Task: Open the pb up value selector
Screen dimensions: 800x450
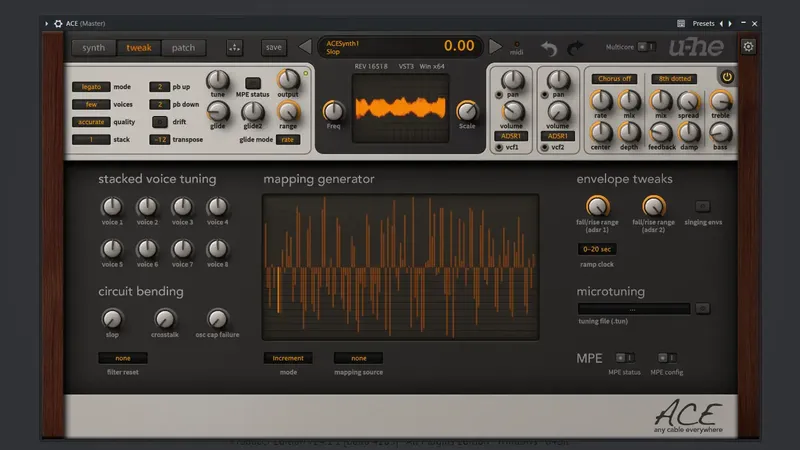Action: click(159, 87)
